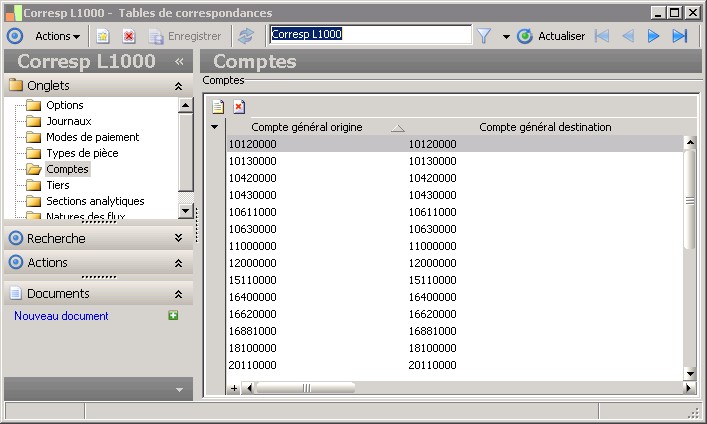This screenshot has width=707, height=424.
Task: Collapse the Onglets panel section
Action: click(x=178, y=86)
